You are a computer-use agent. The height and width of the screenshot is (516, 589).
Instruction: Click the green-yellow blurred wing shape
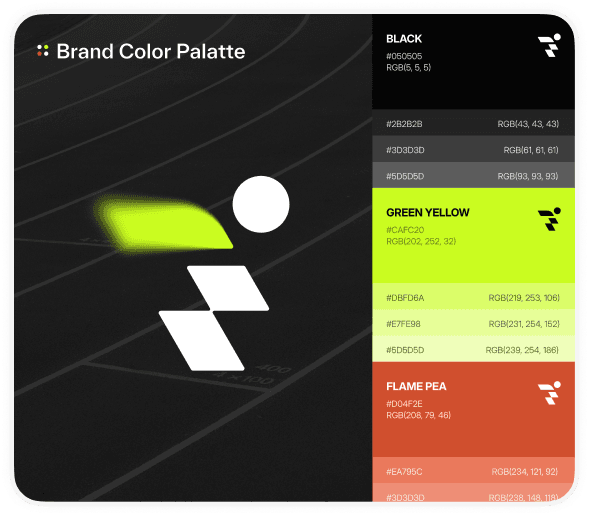click(x=163, y=223)
